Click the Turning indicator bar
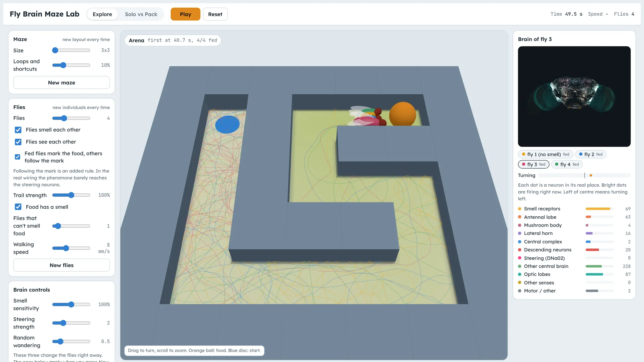644x362 pixels. pos(584,175)
